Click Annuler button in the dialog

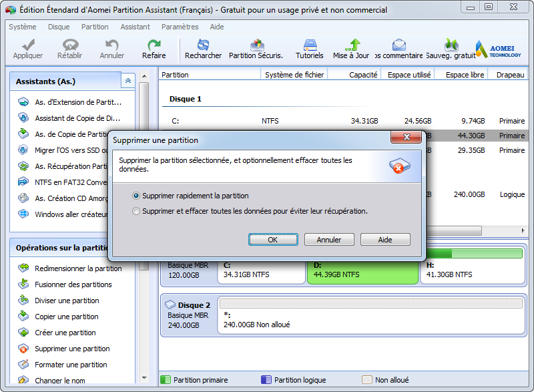[329, 240]
